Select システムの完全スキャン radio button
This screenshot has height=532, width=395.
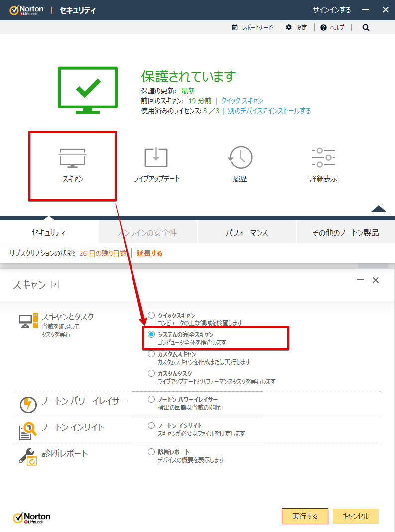click(x=151, y=334)
